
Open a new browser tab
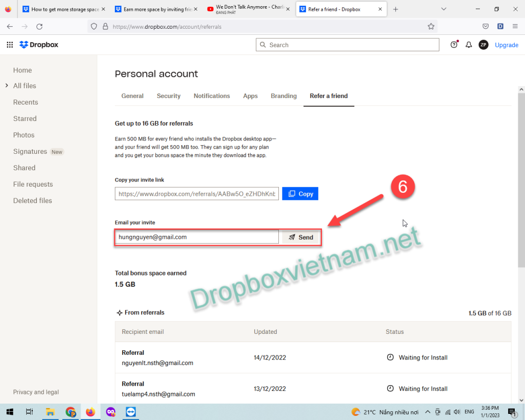pos(395,9)
